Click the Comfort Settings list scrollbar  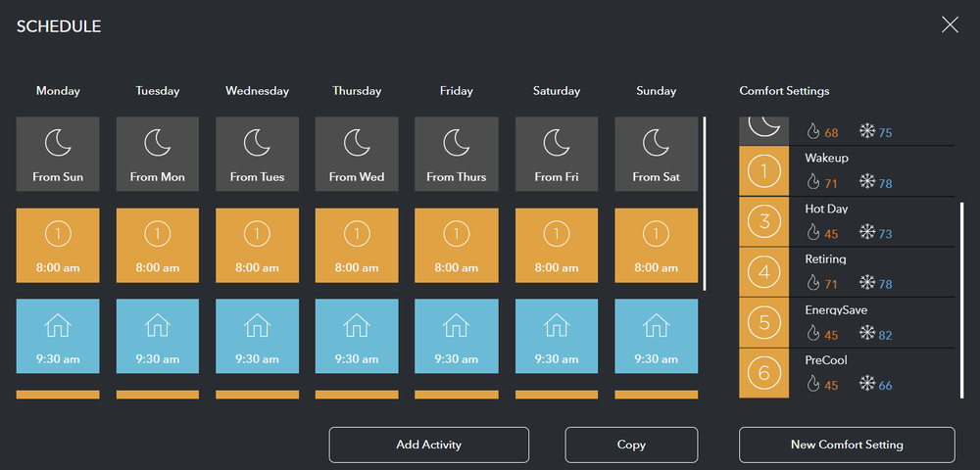click(x=962, y=300)
